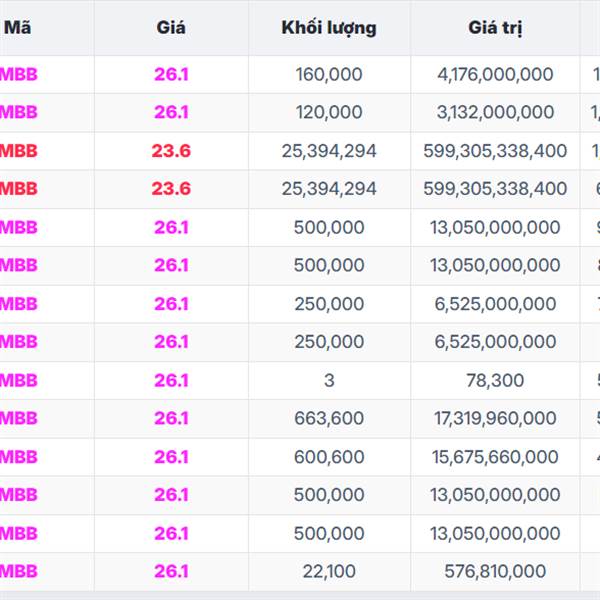Click the 663,600 volume cell
The image size is (600, 600).
(x=329, y=418)
